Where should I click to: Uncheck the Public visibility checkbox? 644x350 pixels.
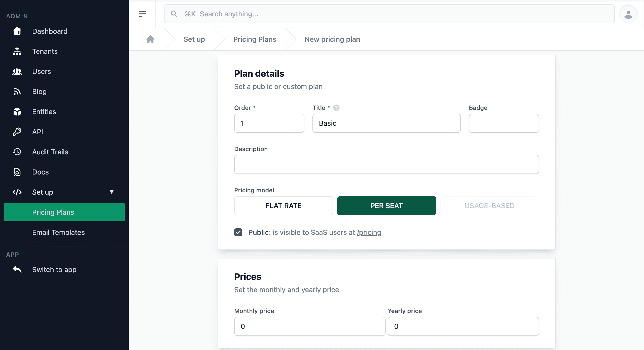tap(238, 232)
